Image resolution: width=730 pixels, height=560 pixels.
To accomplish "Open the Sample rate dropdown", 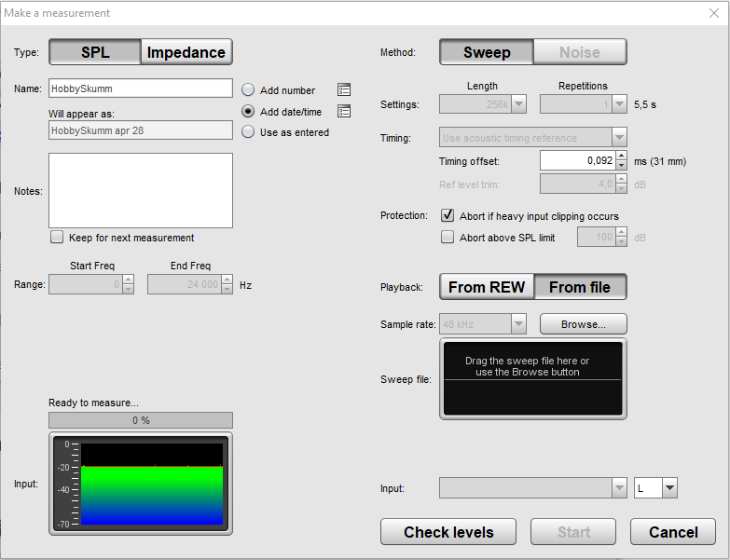I will click(518, 323).
